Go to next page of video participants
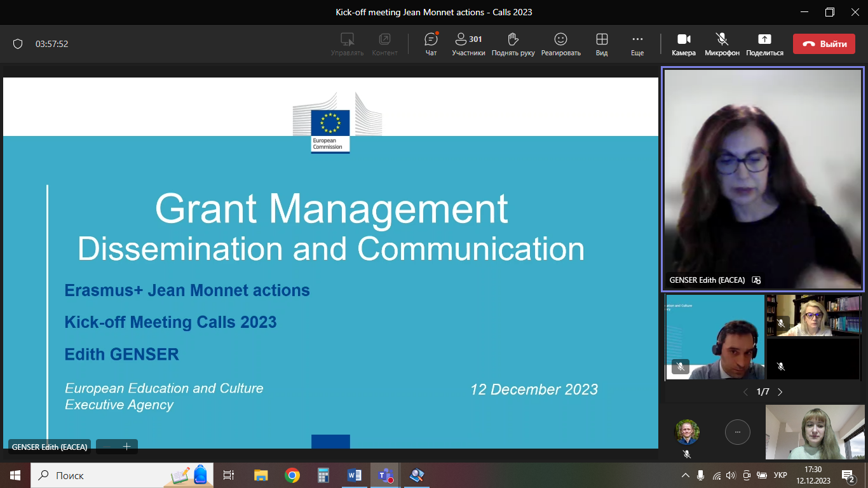This screenshot has width=868, height=488. (x=780, y=392)
